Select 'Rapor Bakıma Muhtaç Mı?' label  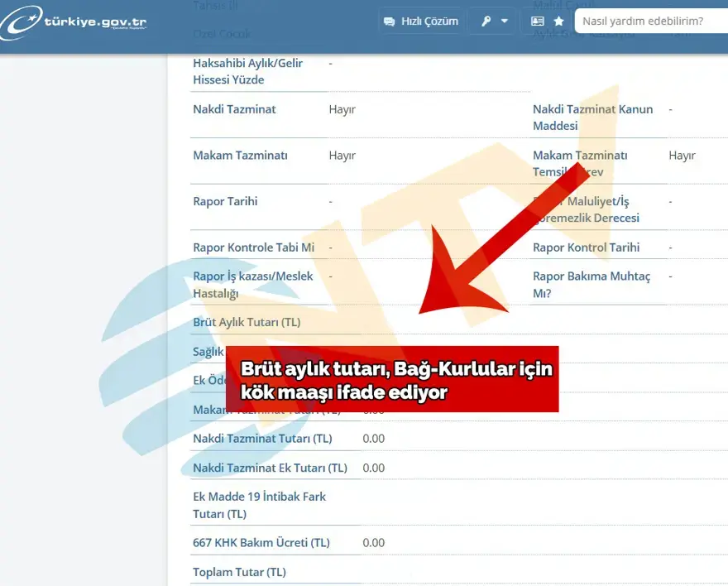coord(591,285)
